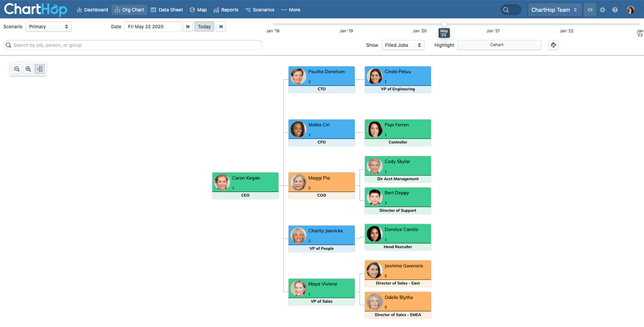Open the Scenario Primary dropdown
The height and width of the screenshot is (327, 644).
point(49,27)
